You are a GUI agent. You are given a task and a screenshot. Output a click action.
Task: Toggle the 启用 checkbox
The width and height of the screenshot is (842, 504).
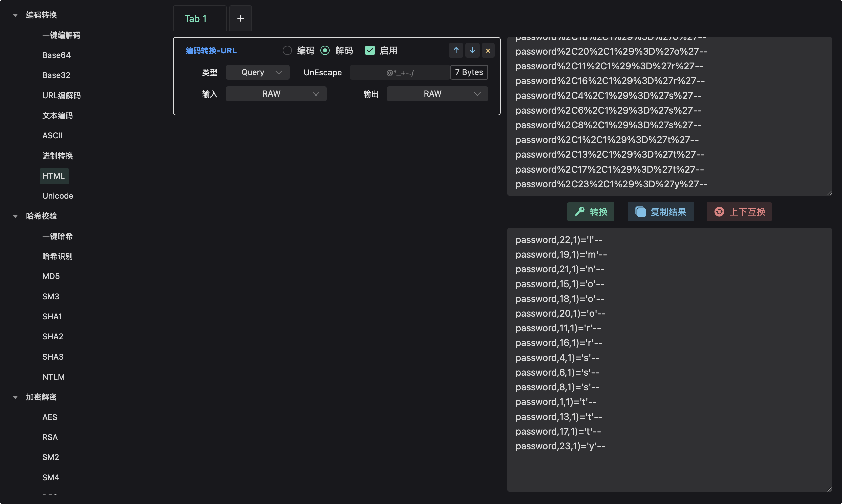(x=370, y=50)
